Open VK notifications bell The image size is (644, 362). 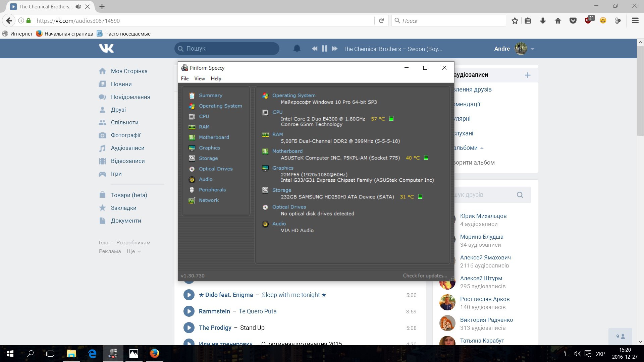[297, 49]
